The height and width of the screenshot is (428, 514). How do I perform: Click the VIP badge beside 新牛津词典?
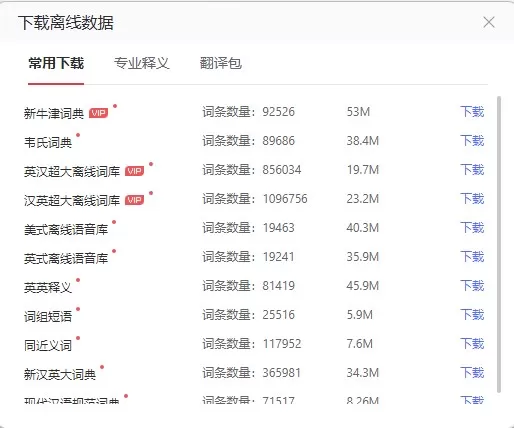point(98,113)
